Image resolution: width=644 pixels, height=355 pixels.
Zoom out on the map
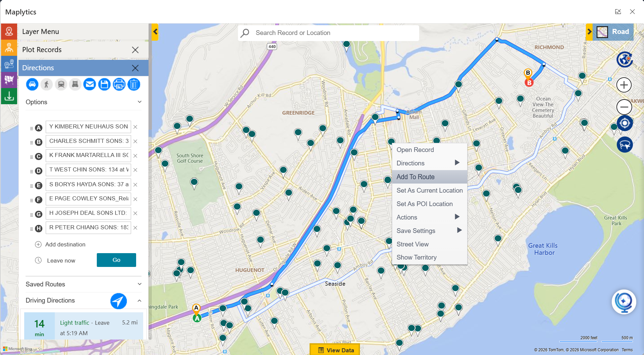click(624, 107)
